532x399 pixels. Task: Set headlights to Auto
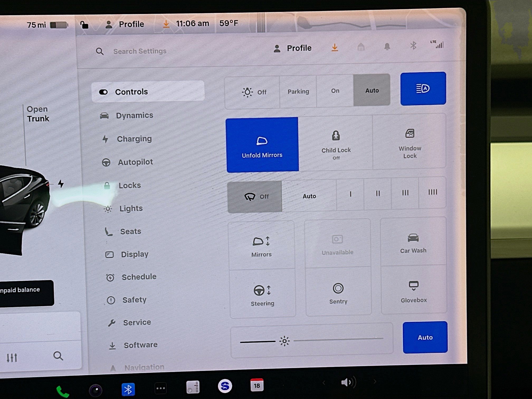point(372,91)
